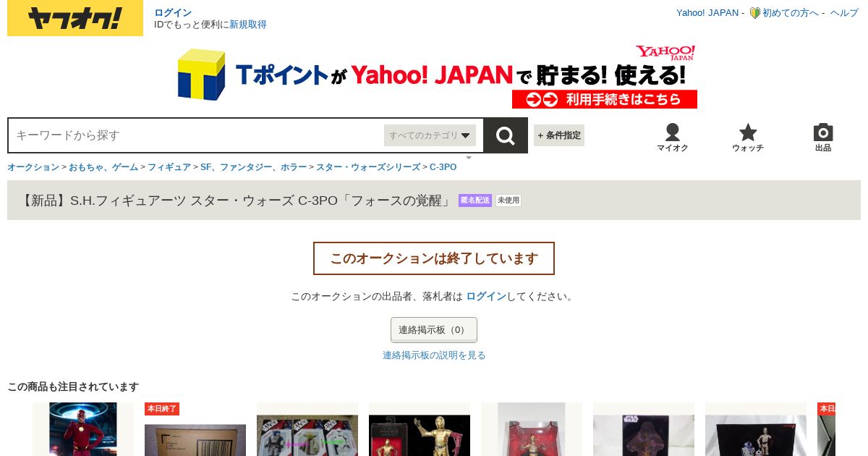This screenshot has height=456, width=868.
Task: Click the ヤフオク! logo
Action: [x=75, y=18]
